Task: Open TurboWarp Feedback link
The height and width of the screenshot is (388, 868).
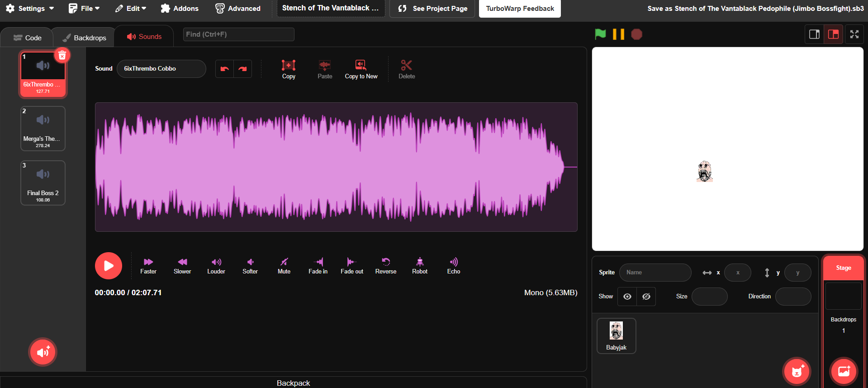Action: point(520,9)
